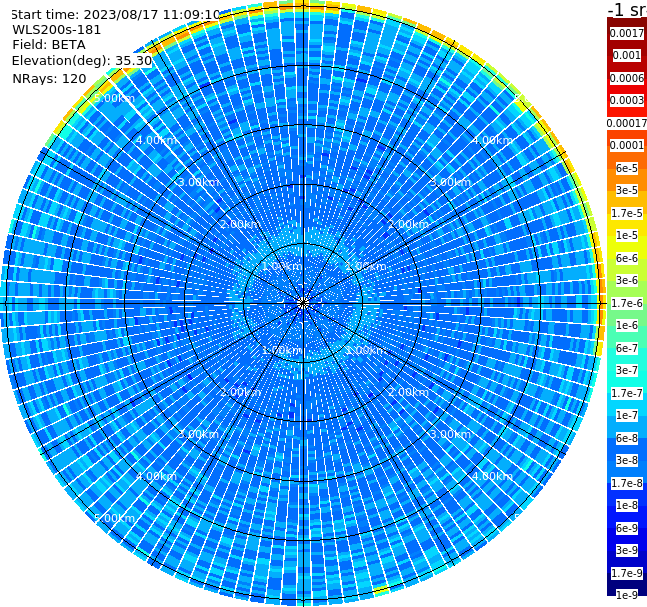Click the 6e-5 color scale label
The width and height of the screenshot is (647, 607).
627,168
